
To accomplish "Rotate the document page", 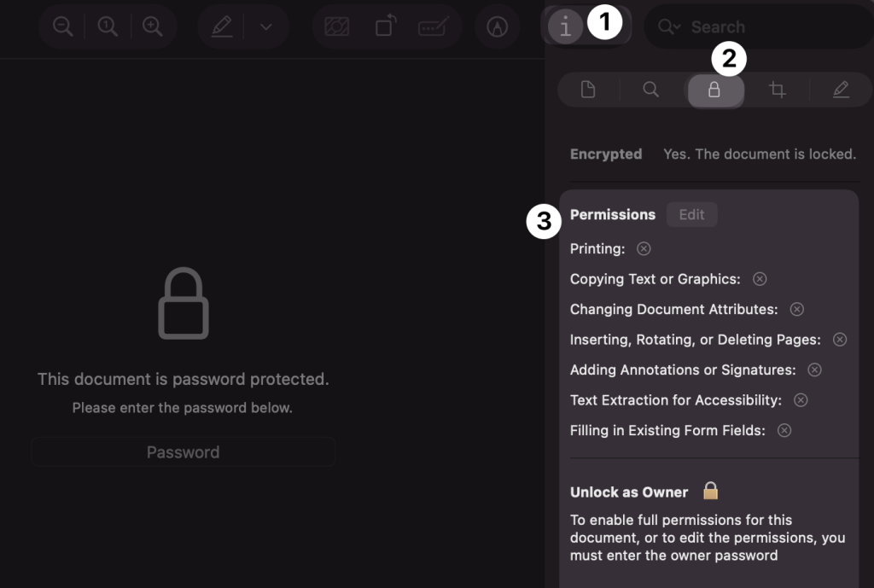I will coord(385,26).
